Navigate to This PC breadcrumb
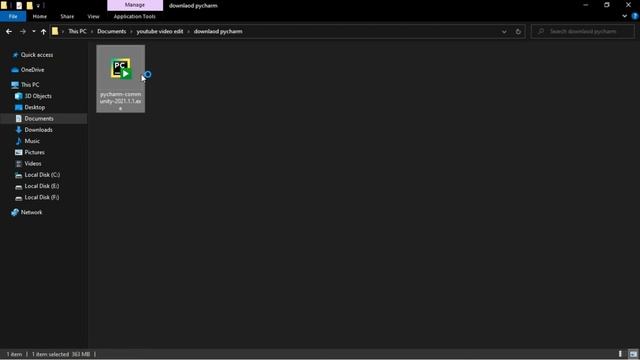 coord(77,31)
